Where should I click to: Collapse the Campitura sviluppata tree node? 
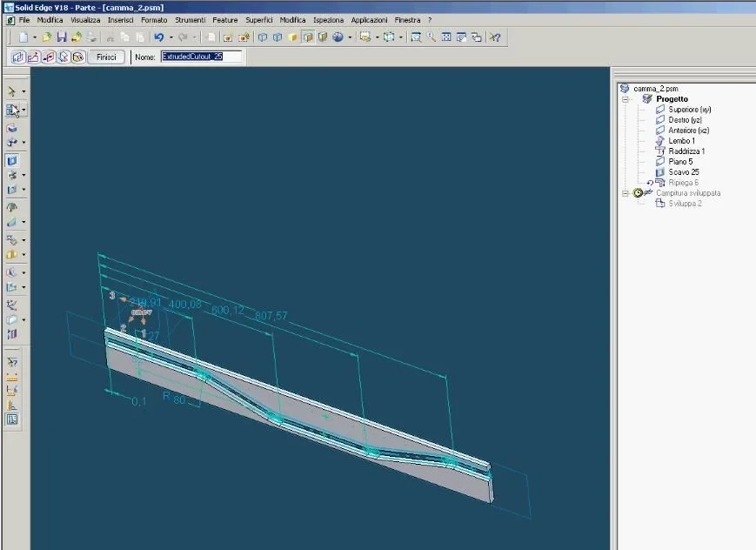[626, 193]
